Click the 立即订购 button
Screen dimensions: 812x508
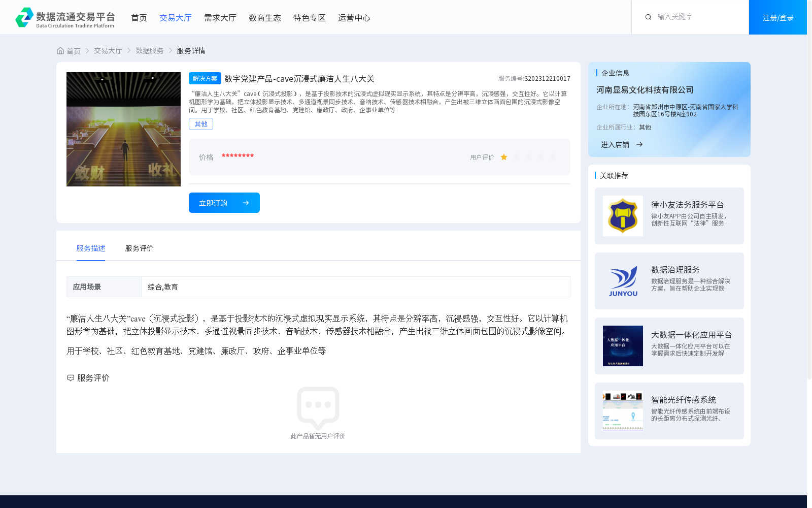tap(224, 203)
